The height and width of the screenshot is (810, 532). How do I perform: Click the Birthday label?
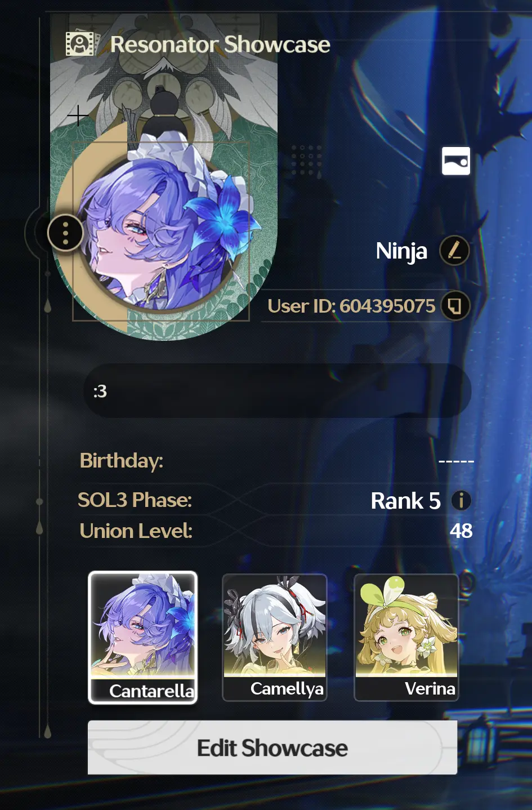(x=122, y=461)
